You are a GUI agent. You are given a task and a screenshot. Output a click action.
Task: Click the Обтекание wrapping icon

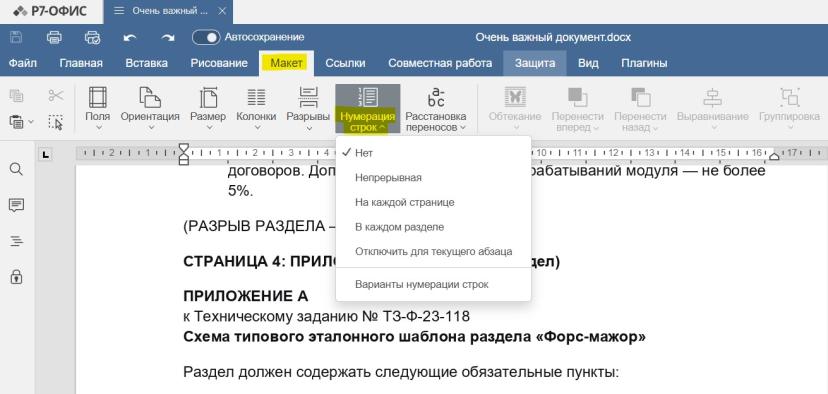tap(515, 97)
